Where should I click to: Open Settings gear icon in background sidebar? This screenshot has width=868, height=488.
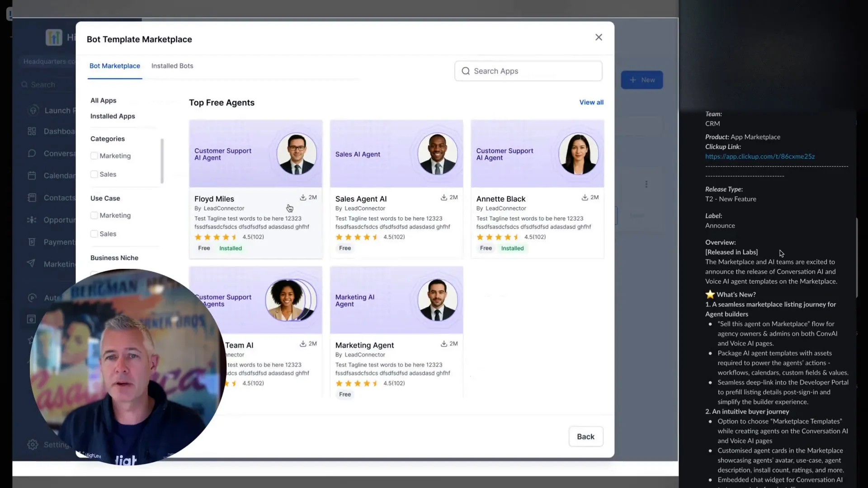click(33, 445)
